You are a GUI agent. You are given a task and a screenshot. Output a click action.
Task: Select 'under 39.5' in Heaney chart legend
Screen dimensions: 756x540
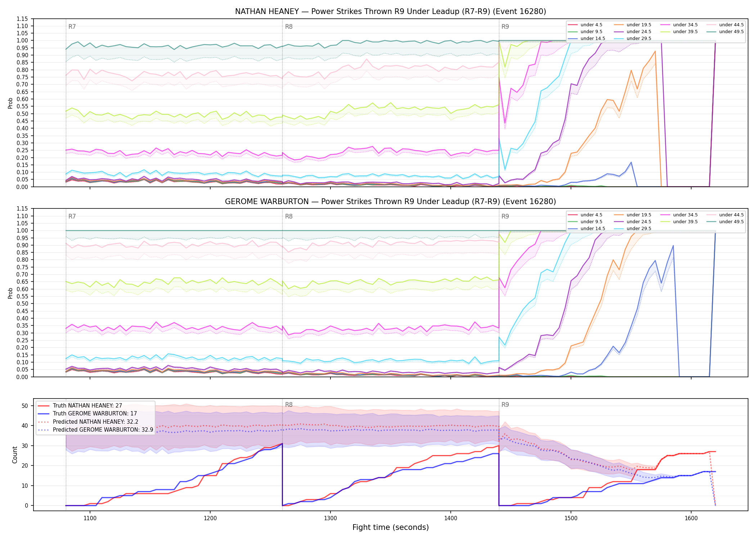tap(679, 32)
